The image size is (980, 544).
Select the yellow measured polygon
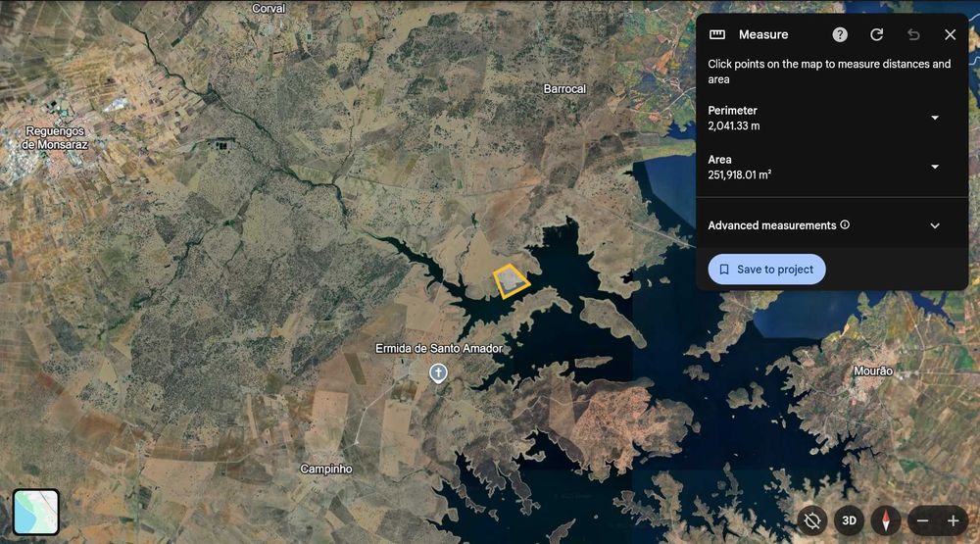(511, 281)
